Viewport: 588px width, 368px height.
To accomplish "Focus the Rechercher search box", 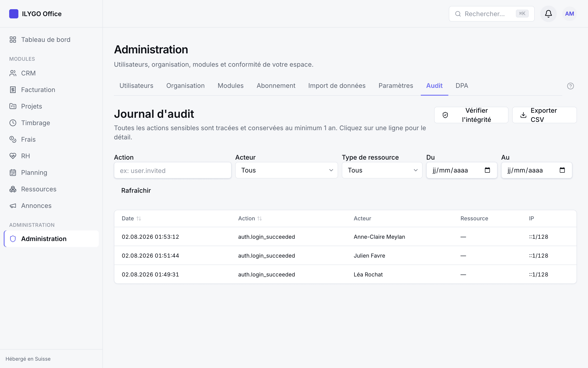I will (x=491, y=14).
